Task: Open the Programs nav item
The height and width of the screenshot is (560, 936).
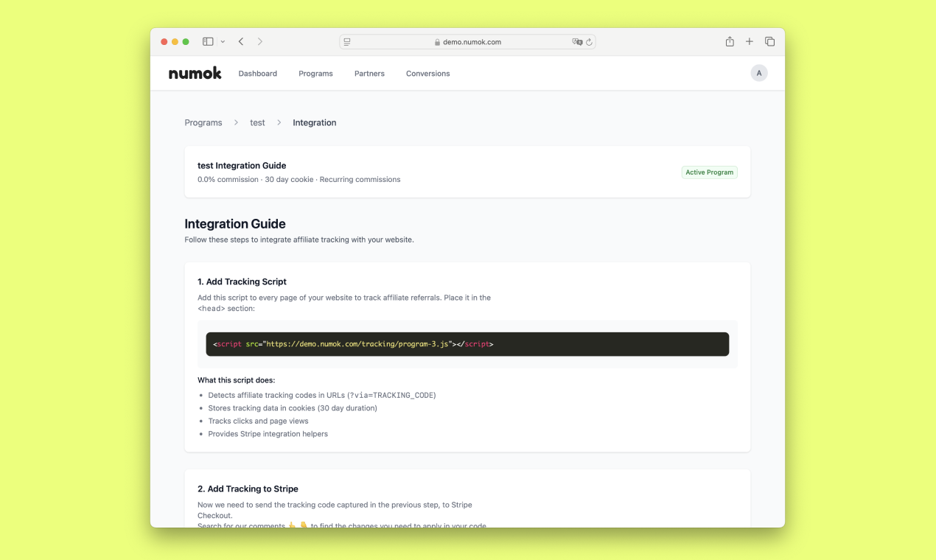Action: point(315,74)
